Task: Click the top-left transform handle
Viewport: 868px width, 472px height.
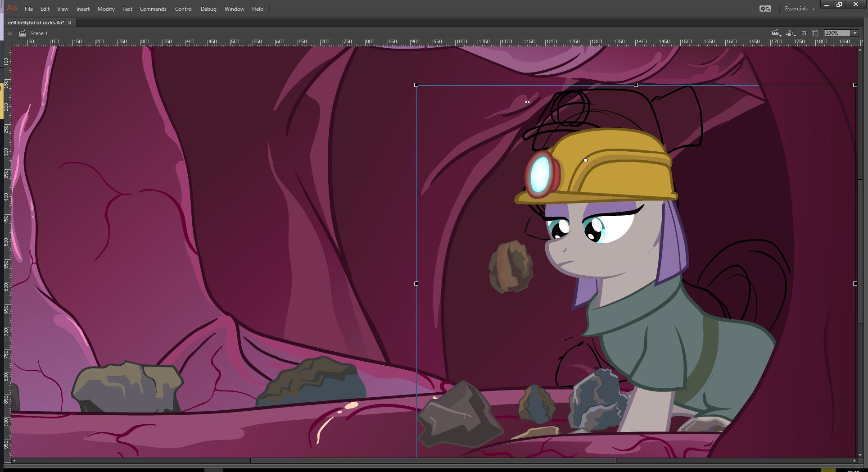Action: (416, 85)
